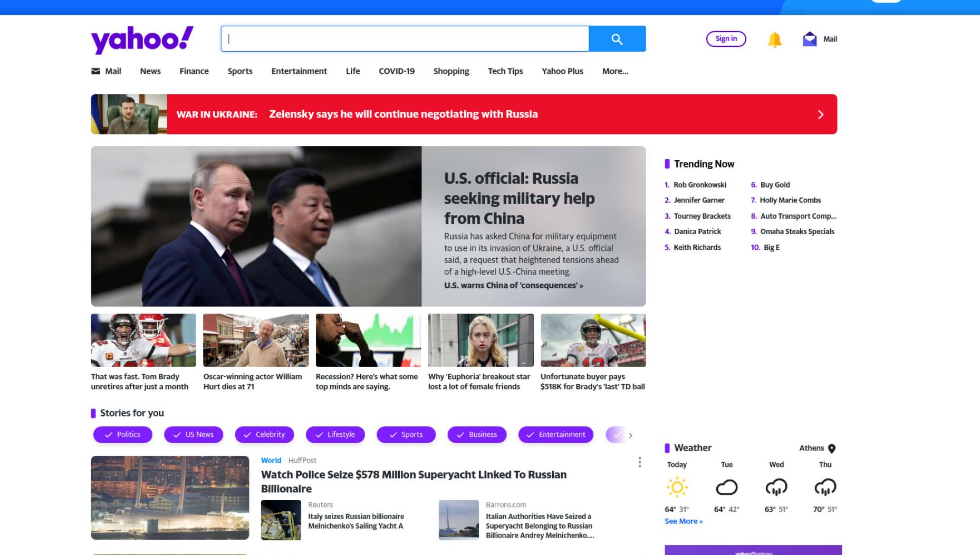The height and width of the screenshot is (555, 980).
Task: Open the Russia seeking military help headline
Action: point(520,198)
